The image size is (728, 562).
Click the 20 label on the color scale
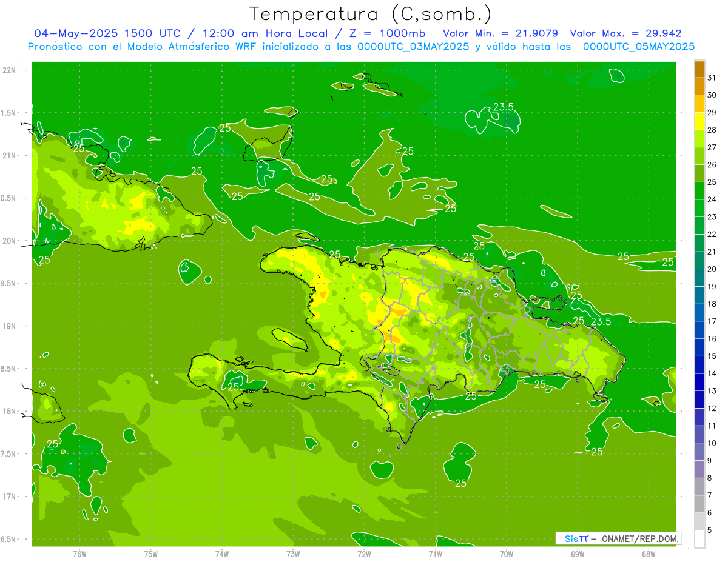(712, 269)
